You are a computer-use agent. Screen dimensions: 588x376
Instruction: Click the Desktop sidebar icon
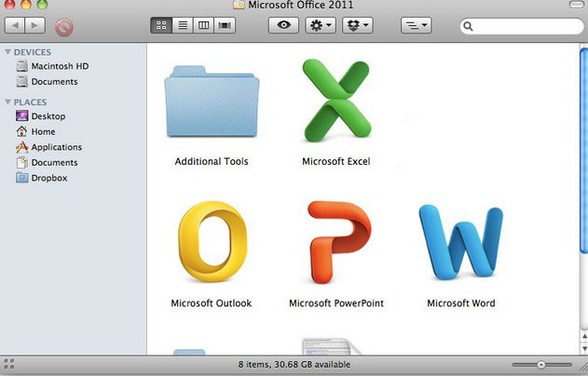coord(21,115)
